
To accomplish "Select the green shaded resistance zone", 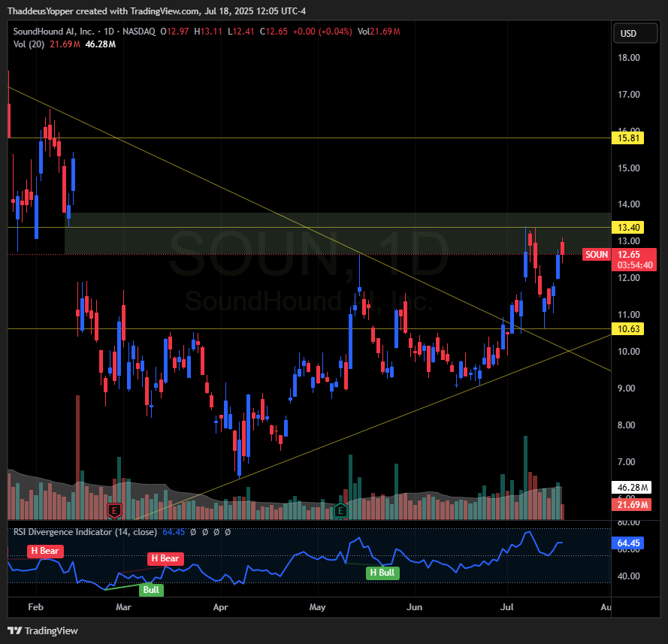I will pyautogui.click(x=338, y=234).
